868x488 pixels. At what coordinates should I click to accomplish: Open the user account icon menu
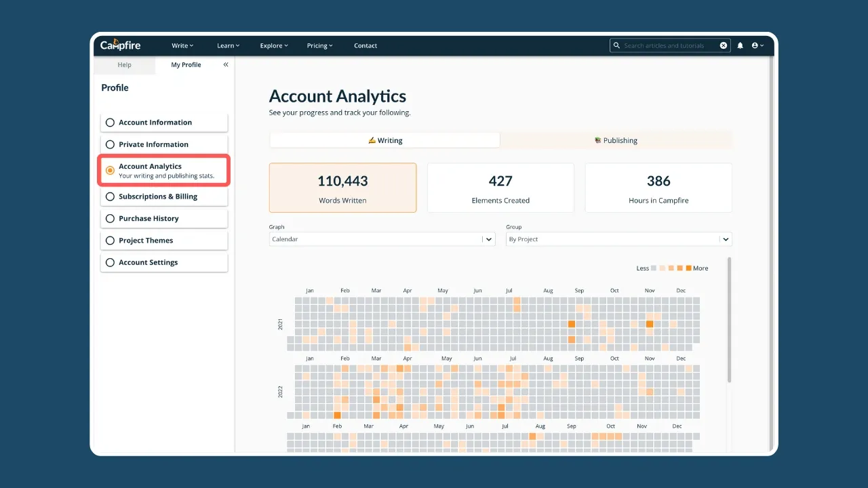pos(755,45)
